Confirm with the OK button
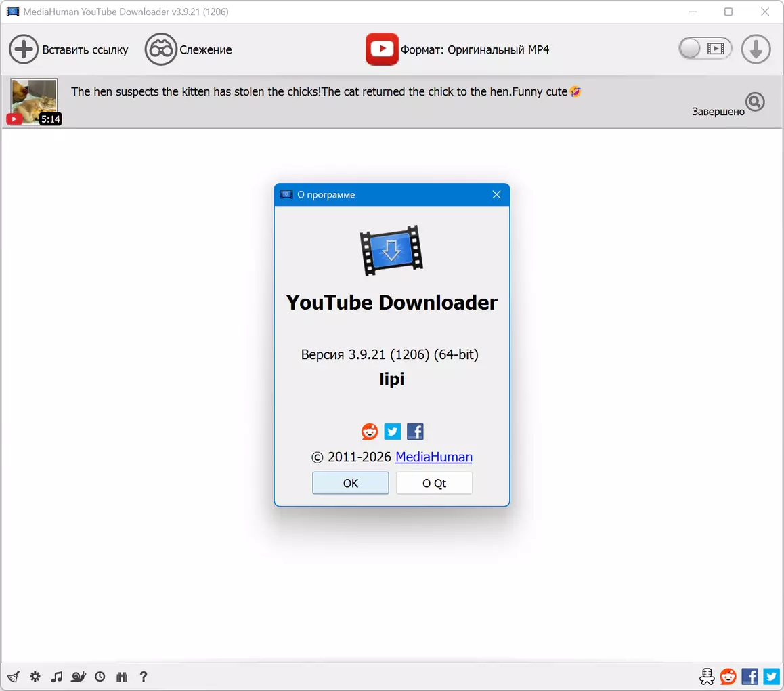784x691 pixels. (x=351, y=483)
